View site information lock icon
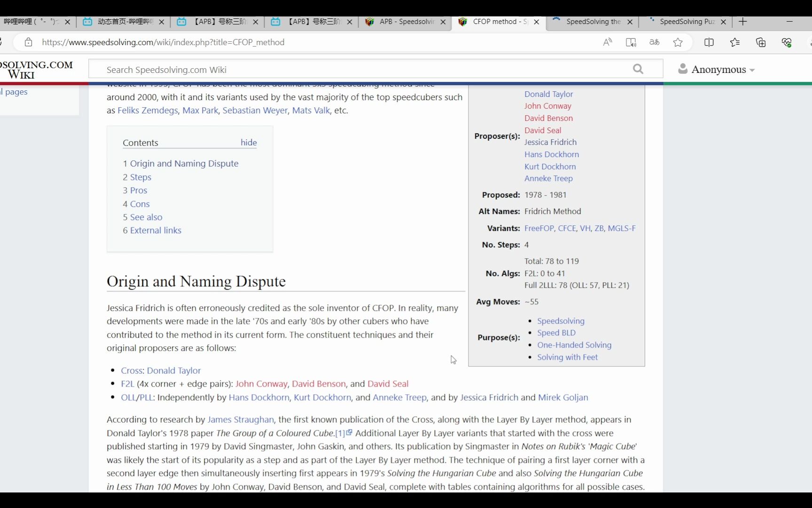Viewport: 812px width, 508px height. coord(29,42)
